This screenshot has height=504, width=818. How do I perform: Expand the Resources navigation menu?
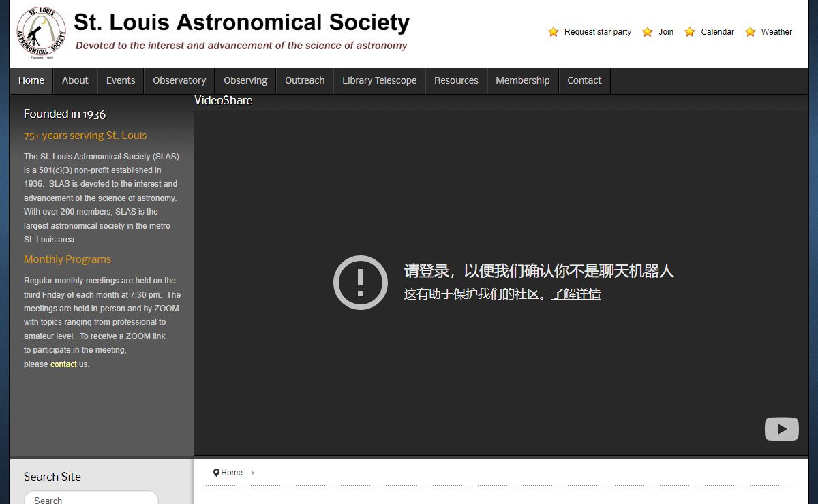pos(456,80)
